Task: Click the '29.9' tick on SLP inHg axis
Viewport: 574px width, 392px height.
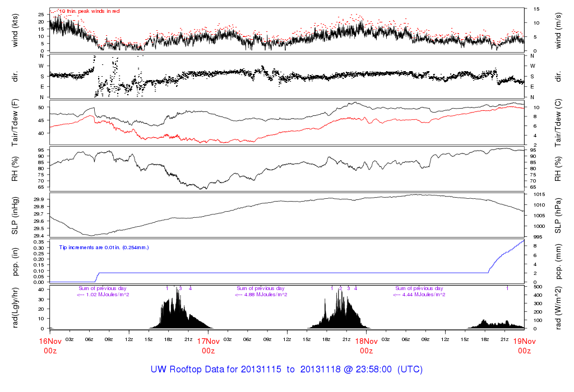Action: 39,199
